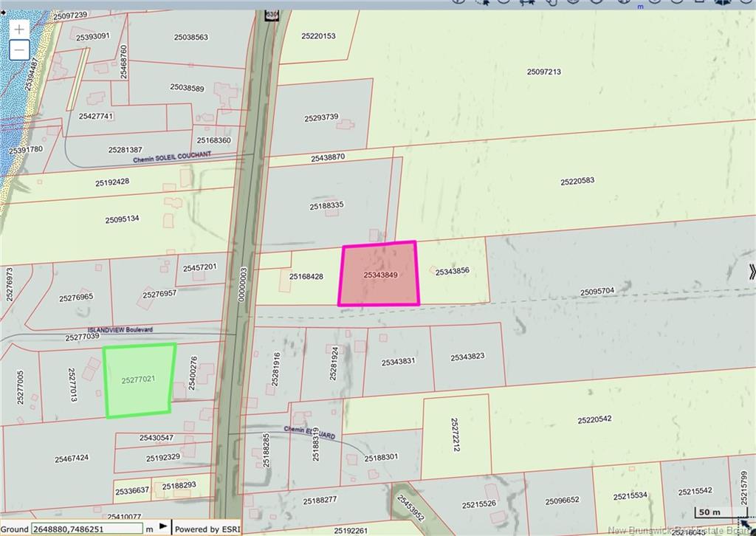Viewport: 756px width, 536px height.
Task: Click parcel label 25293739
Action: tap(321, 117)
